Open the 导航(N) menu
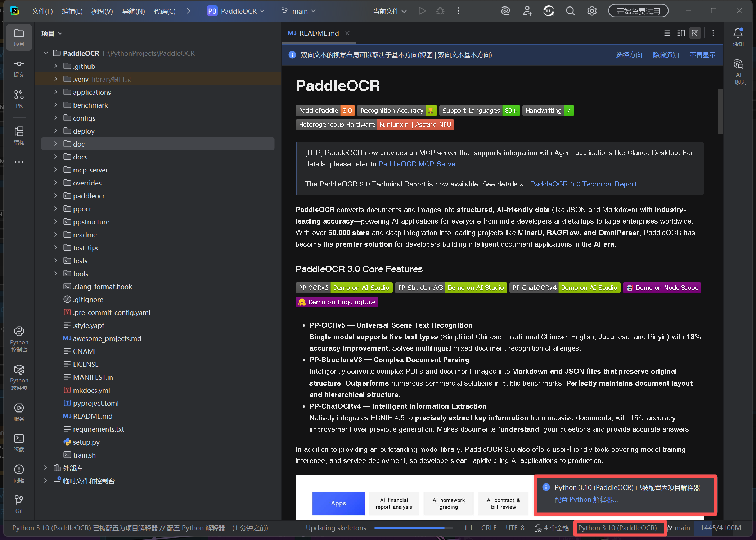 point(133,11)
